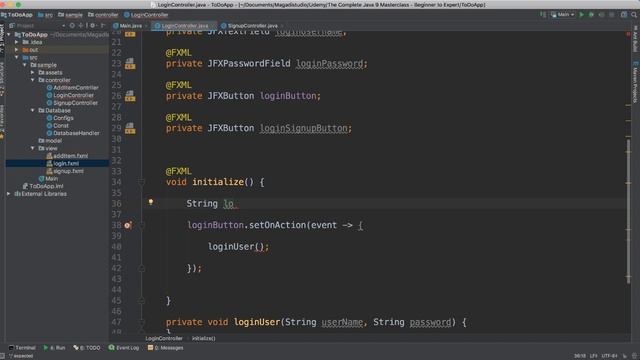640x360 pixels.
Task: Click the breakpoint icon on line 38
Action: [128, 225]
